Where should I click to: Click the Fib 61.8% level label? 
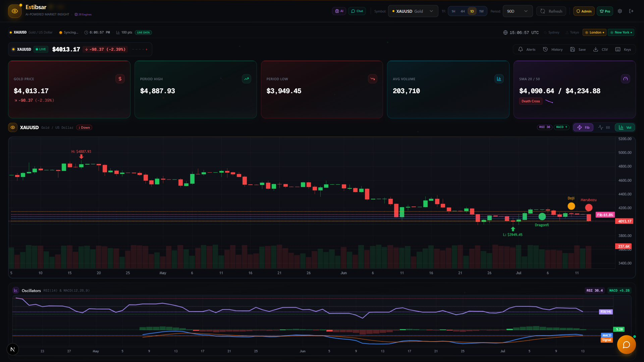point(605,215)
